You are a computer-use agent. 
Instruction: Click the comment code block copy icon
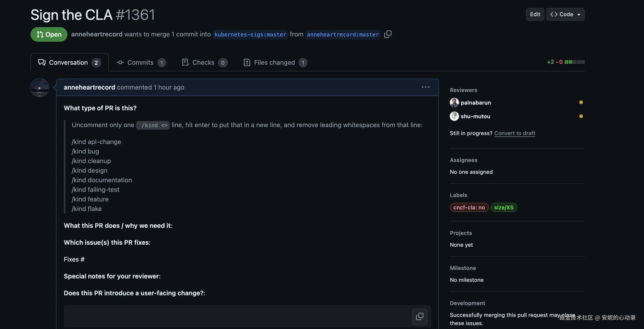pos(420,316)
